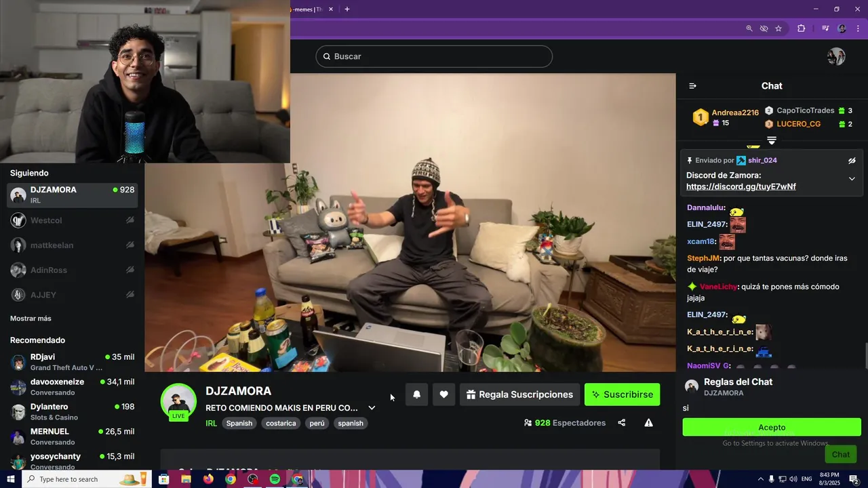Show hidden system tray icons chevron
868x488 pixels.
tap(760, 479)
